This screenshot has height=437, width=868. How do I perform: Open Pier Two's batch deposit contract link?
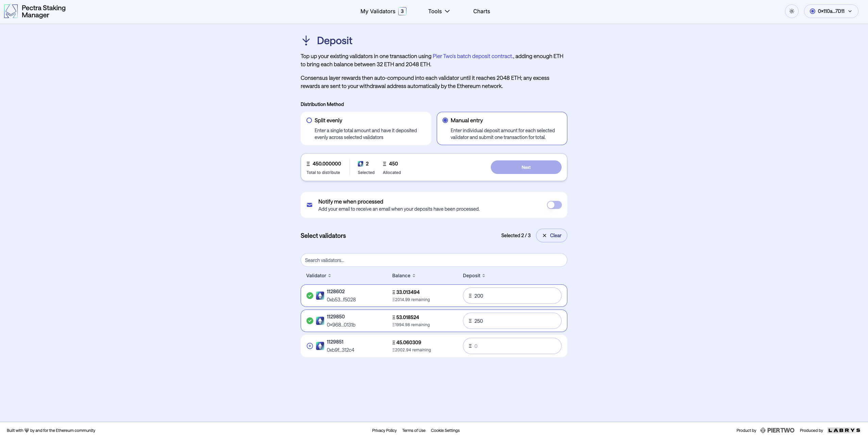pos(472,56)
